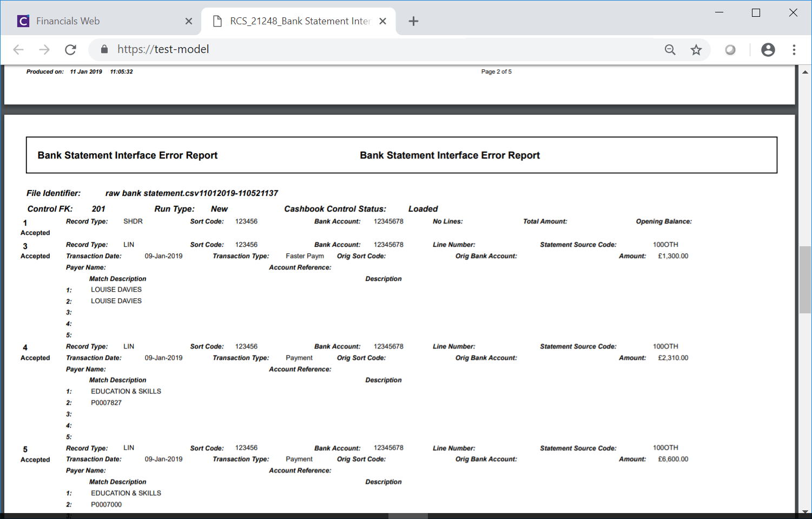Click the Opening Balance label

664,221
